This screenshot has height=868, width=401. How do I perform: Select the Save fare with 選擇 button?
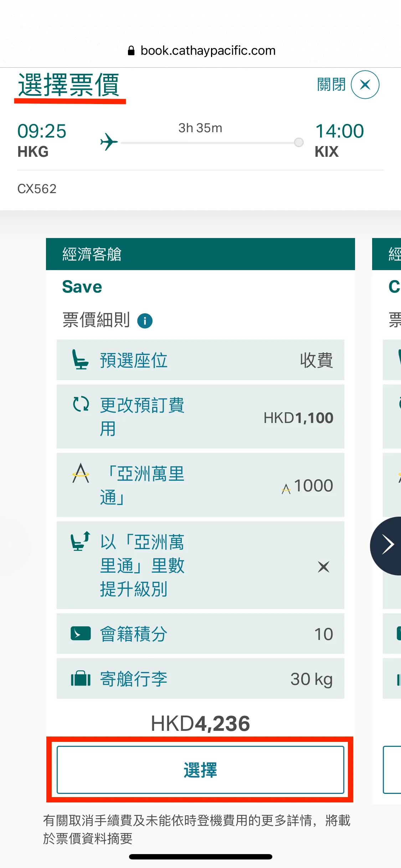[200, 770]
